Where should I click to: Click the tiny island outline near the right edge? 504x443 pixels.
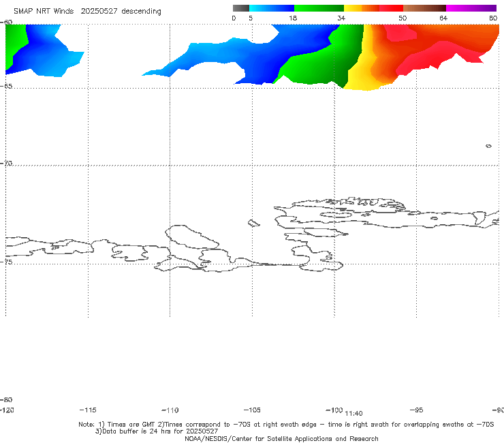[488, 146]
